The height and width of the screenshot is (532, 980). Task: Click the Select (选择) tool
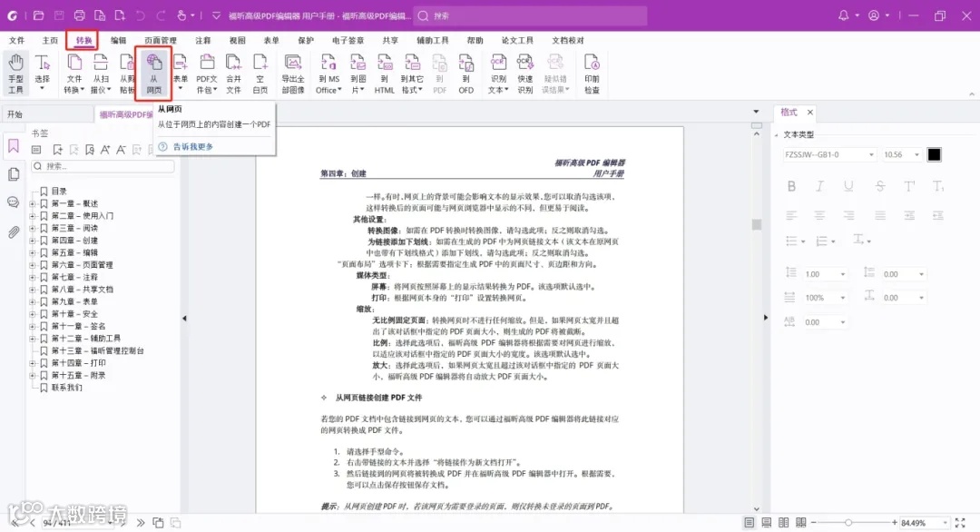42,74
